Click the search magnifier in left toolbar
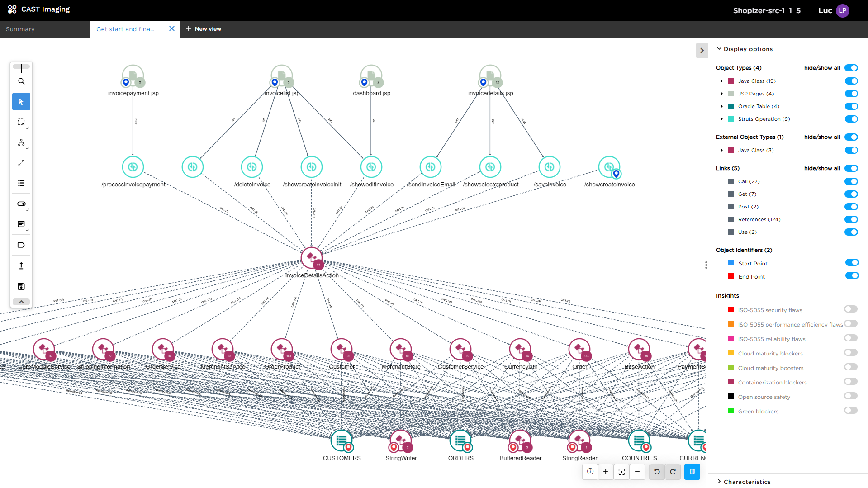 tap(21, 81)
